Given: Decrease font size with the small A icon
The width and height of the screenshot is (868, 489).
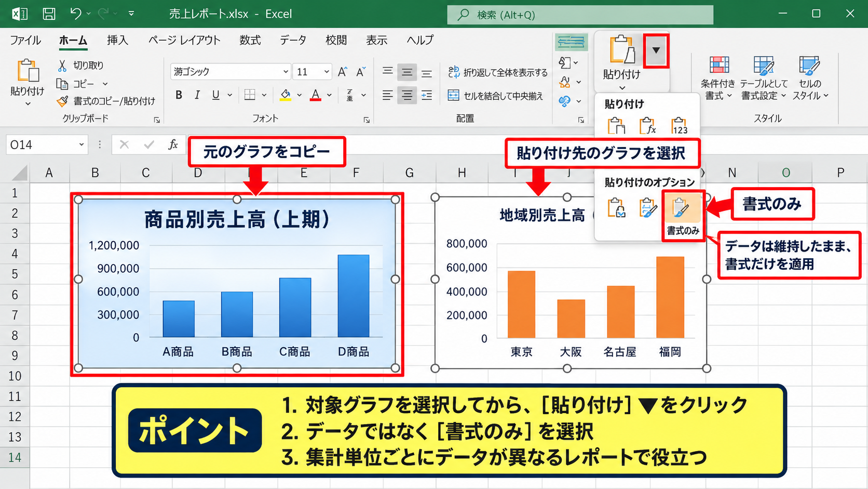Looking at the screenshot, I should pos(361,72).
